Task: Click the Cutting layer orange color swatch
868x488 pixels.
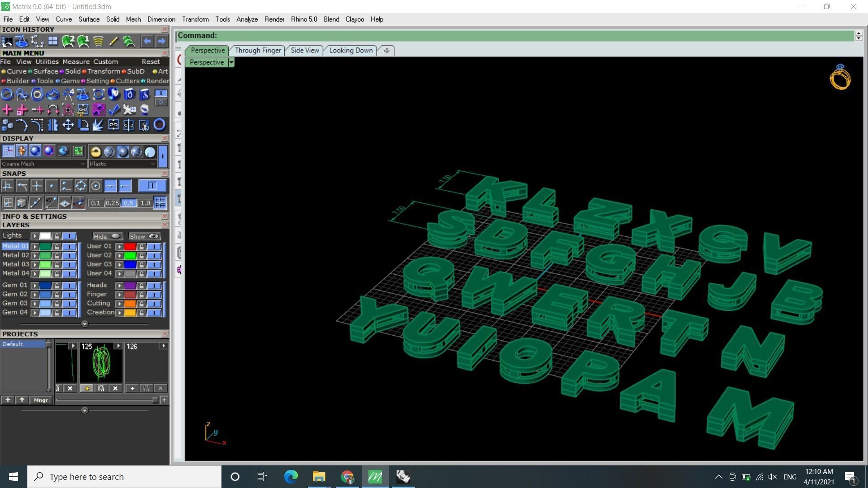Action: (130, 304)
